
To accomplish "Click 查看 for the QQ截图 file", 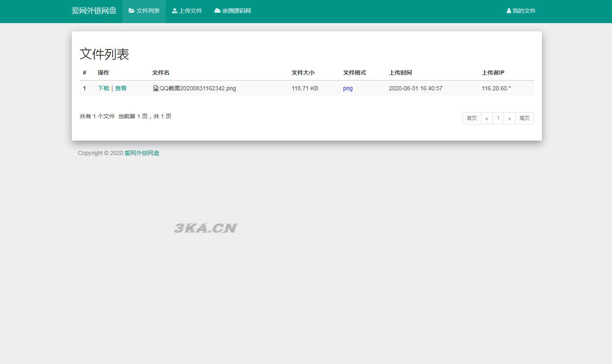I will pyautogui.click(x=121, y=88).
